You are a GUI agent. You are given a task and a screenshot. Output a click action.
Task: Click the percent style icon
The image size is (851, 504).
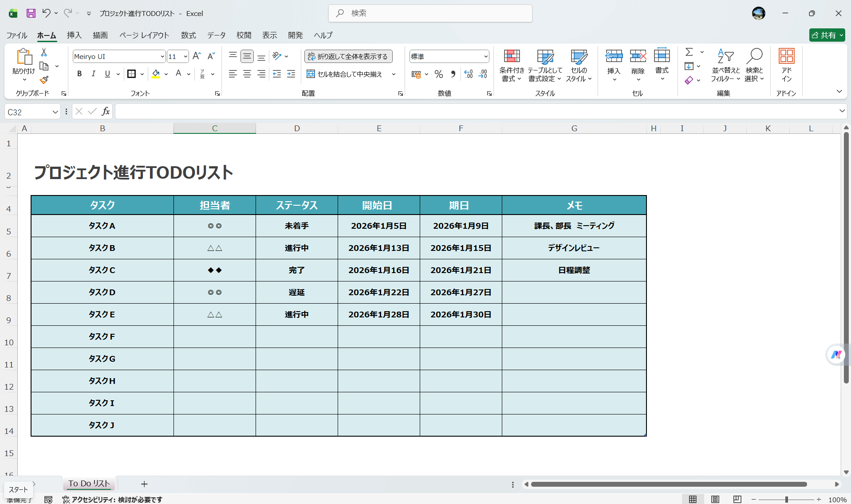[439, 74]
